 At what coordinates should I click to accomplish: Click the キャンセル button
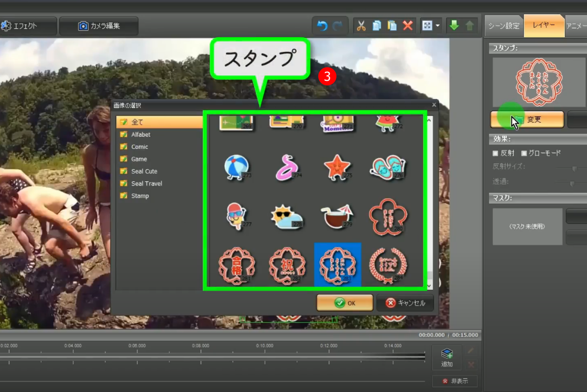[x=405, y=303]
